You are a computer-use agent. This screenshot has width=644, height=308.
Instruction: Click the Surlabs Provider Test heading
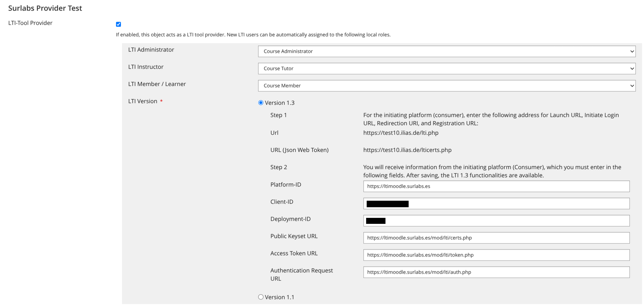click(x=45, y=8)
